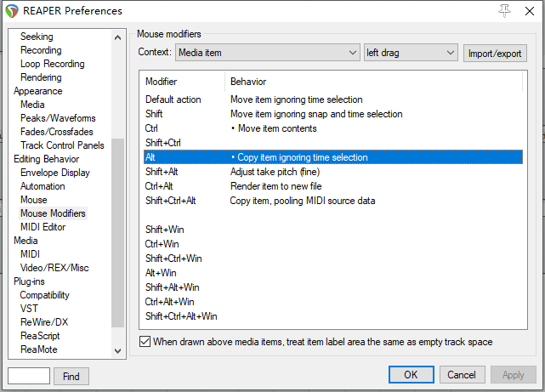Click the pin icon in title bar
Image resolution: width=545 pixels, height=392 pixels.
504,11
